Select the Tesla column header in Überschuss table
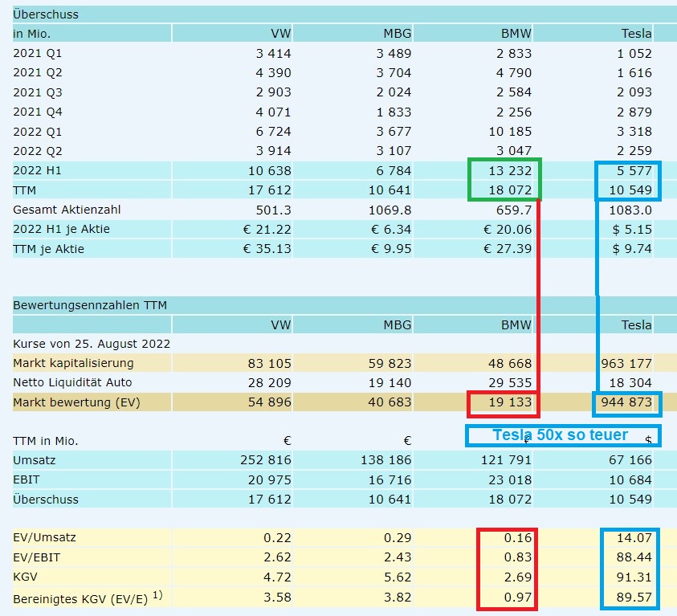Screen dimensions: 677x616 coord(636,33)
